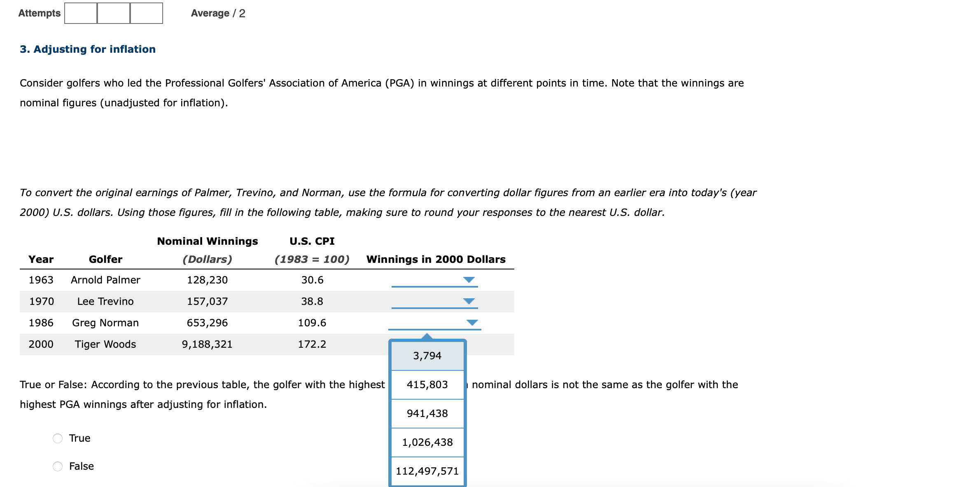Click the Average / 2 label

point(217,13)
